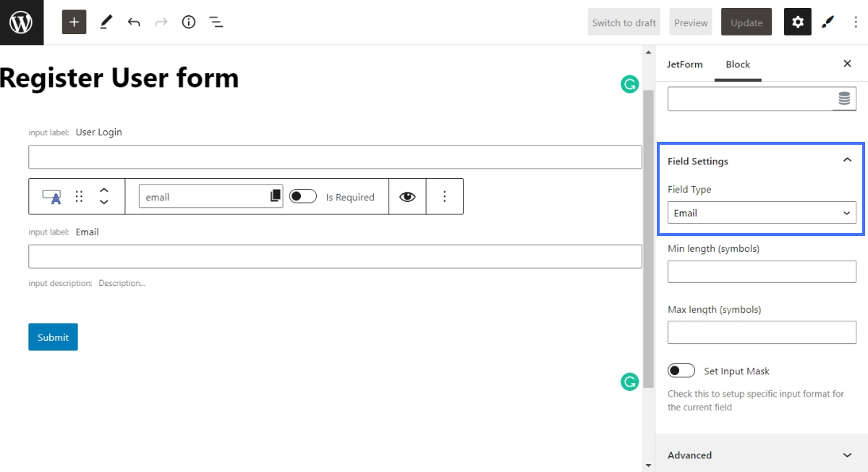The image size is (868, 472).
Task: Click the drag handle dots on the email block
Action: 78,195
